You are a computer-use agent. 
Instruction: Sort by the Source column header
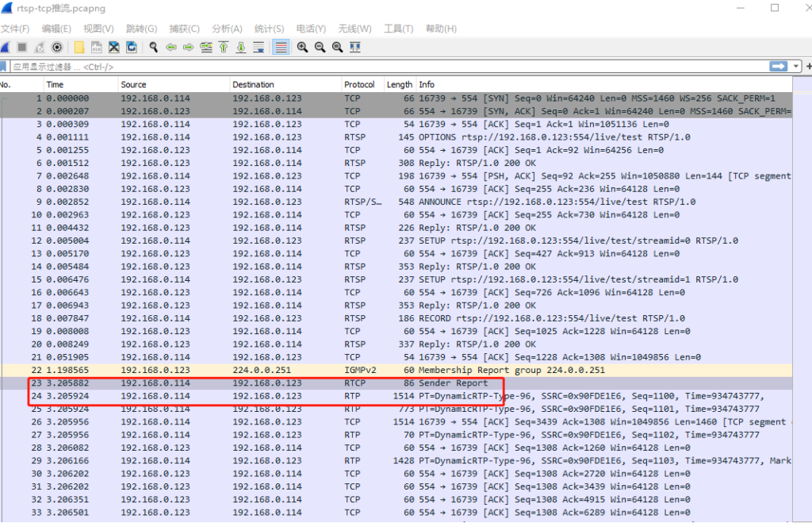pos(174,84)
